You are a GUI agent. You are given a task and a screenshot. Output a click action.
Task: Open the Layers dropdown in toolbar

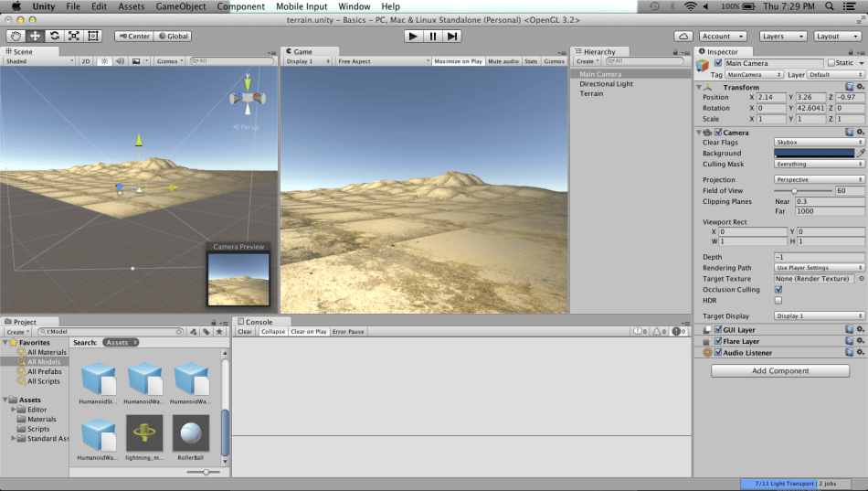coord(783,36)
